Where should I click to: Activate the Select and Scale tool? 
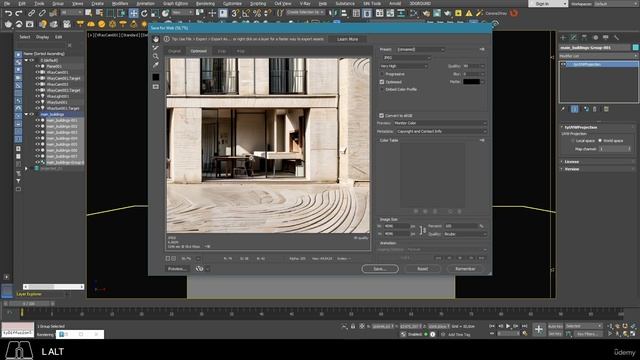pos(155,13)
